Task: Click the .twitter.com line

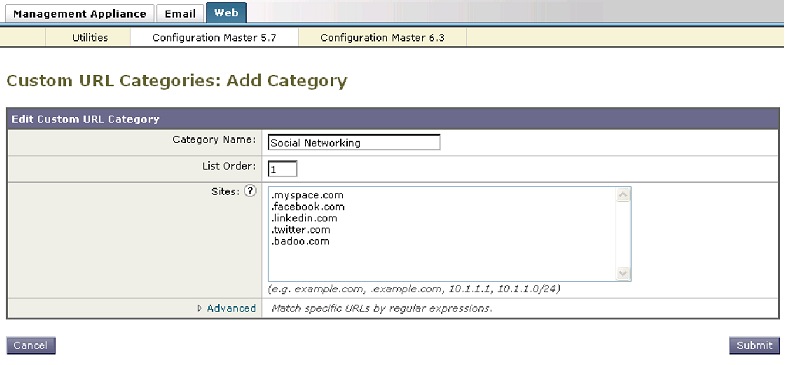Action: [x=301, y=229]
